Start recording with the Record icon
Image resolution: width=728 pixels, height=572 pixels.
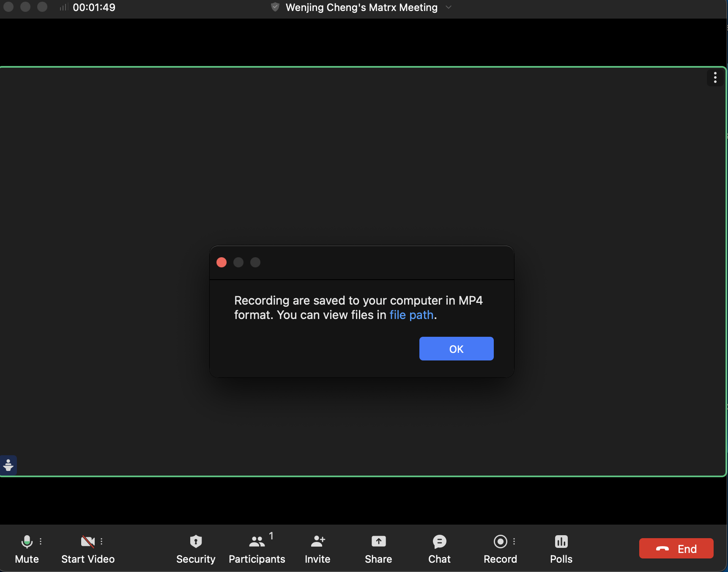click(x=500, y=542)
